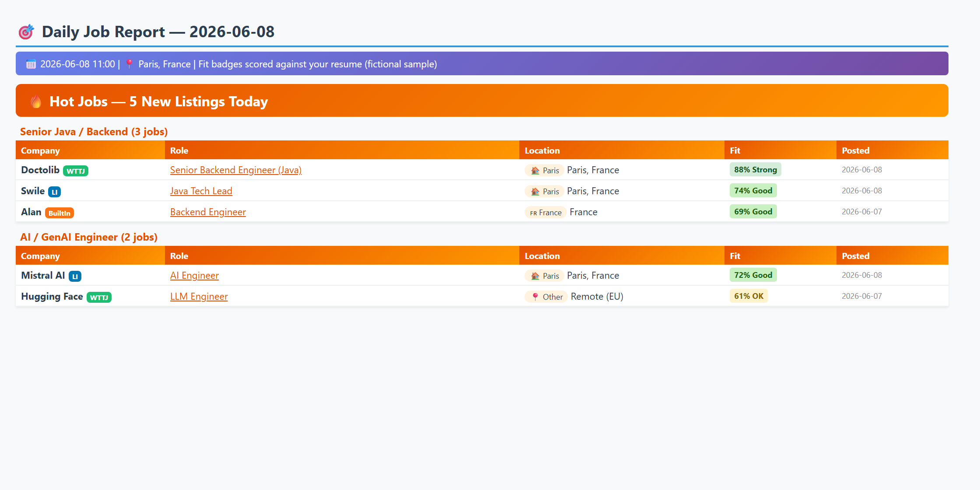Click the Senior Java / Backend (3 jobs) heading
The height and width of the screenshot is (490, 980).
(94, 132)
